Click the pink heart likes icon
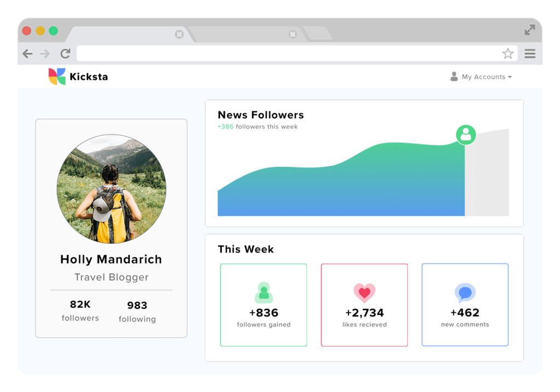This screenshot has height=392, width=560. click(x=364, y=292)
